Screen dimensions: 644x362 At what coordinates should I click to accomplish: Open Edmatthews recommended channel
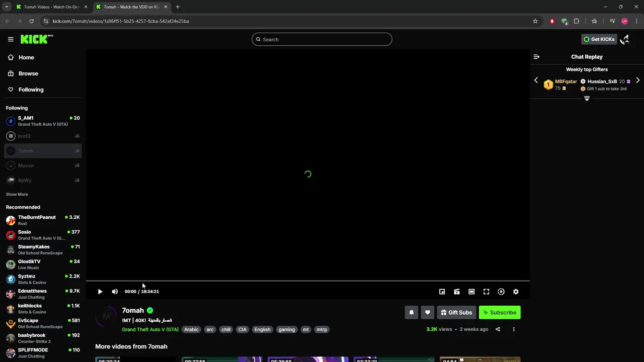[43, 294]
